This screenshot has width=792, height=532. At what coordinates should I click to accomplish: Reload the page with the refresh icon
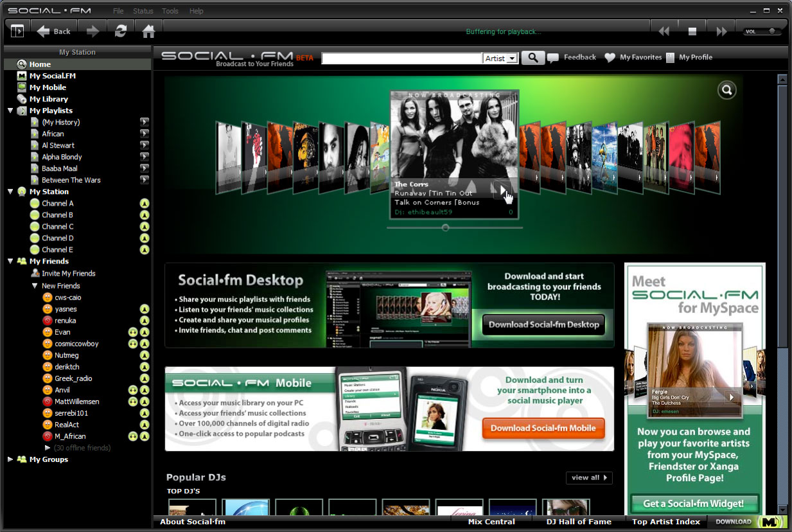(x=121, y=31)
